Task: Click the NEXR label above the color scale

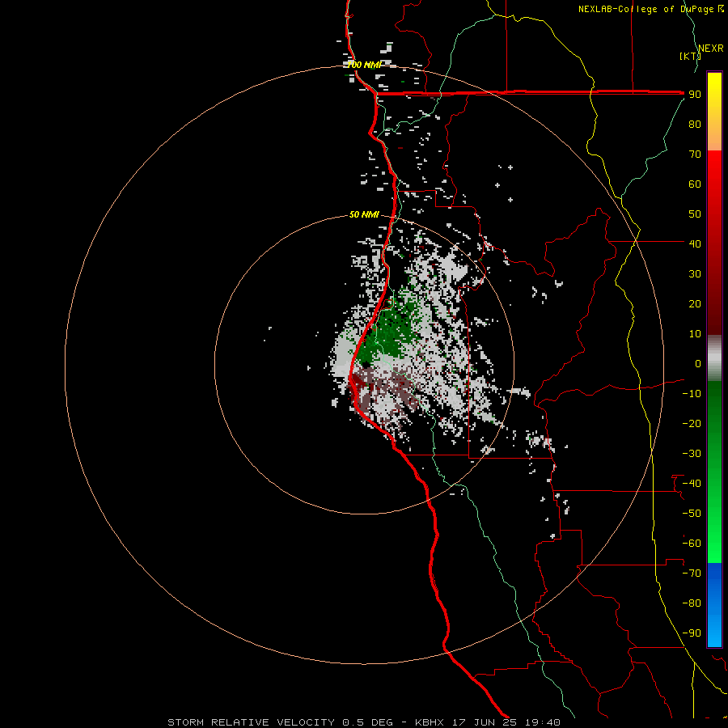Action: tap(711, 49)
